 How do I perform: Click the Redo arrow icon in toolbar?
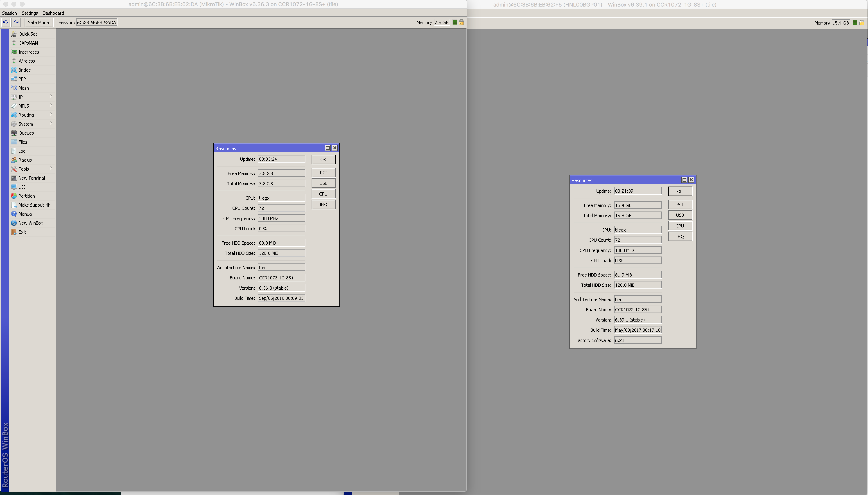pyautogui.click(x=16, y=22)
